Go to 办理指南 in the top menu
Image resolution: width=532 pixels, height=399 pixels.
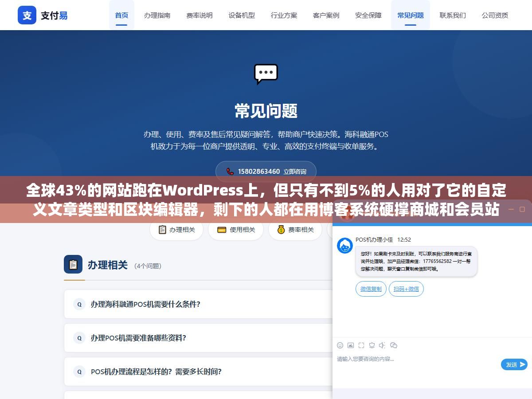tap(157, 15)
